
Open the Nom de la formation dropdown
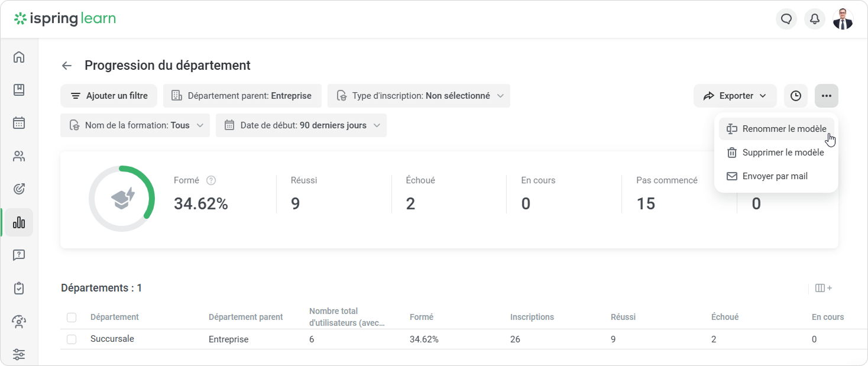135,125
